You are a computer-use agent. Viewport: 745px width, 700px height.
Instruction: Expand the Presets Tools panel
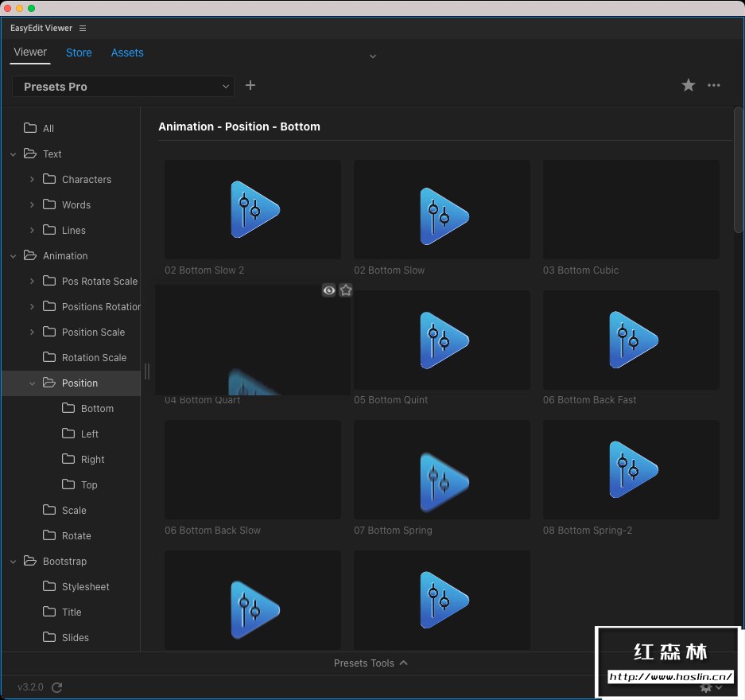coord(371,663)
